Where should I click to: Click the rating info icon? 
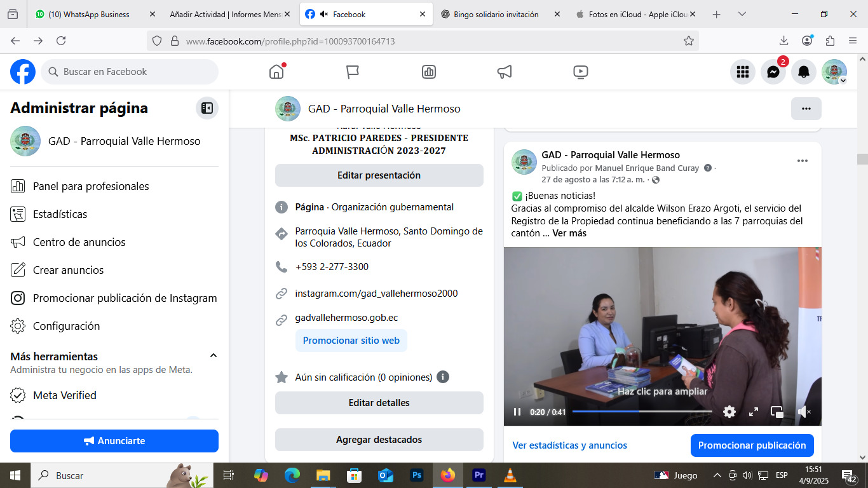(443, 377)
